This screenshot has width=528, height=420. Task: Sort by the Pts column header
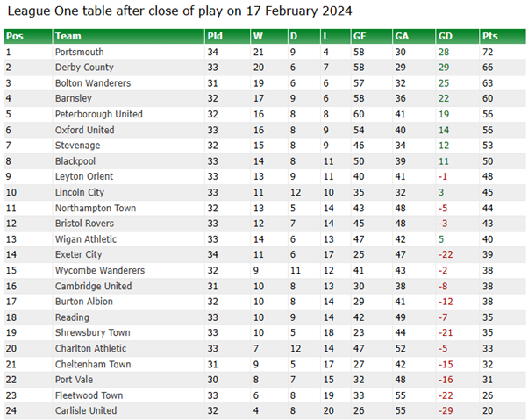click(x=489, y=36)
